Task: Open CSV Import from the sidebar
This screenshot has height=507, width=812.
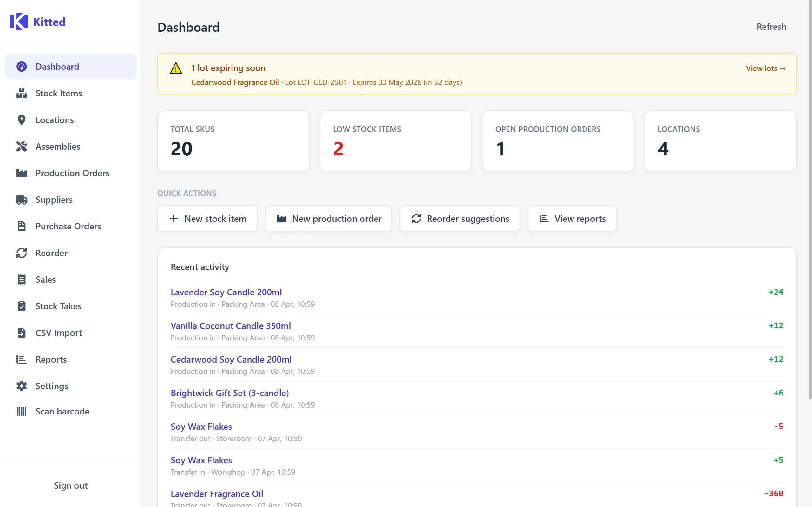Action: [x=59, y=333]
